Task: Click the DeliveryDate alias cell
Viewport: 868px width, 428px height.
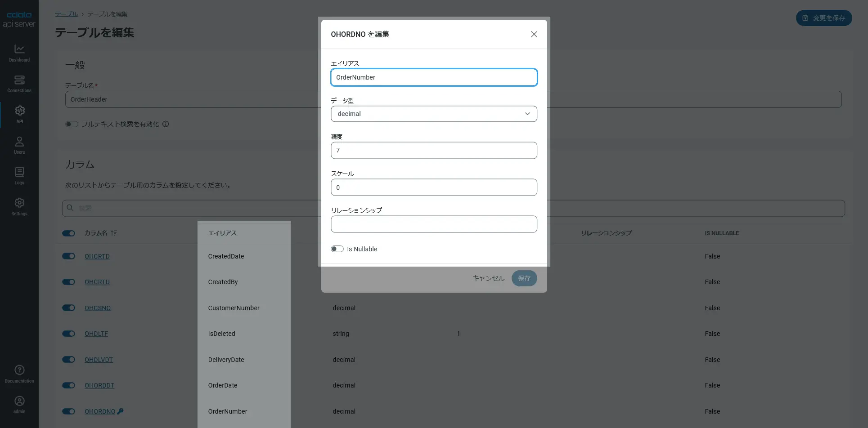Action: click(226, 360)
